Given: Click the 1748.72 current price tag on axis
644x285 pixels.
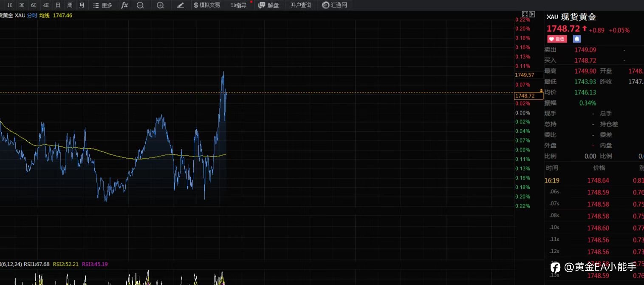Looking at the screenshot, I should tap(528, 96).
